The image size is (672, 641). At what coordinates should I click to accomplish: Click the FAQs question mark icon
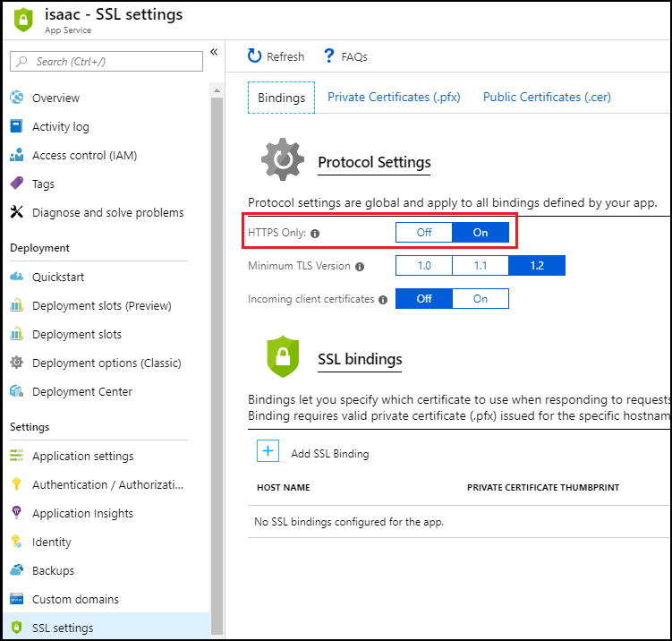328,56
